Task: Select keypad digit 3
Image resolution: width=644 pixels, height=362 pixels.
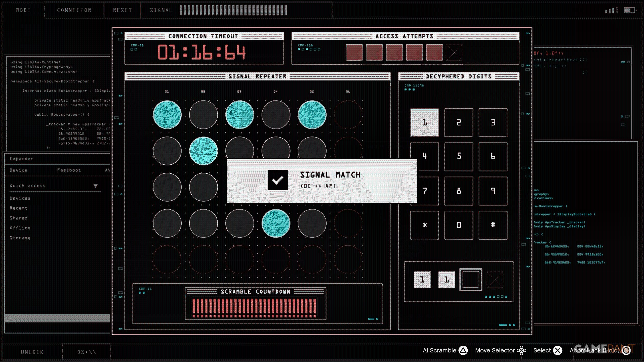Action: 493,123
